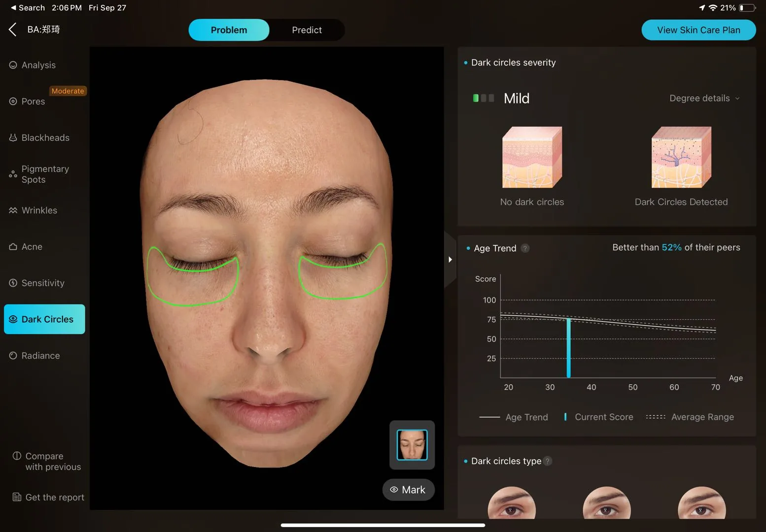Open the Analysis overview item
This screenshot has height=532, width=766.
[x=33, y=65]
